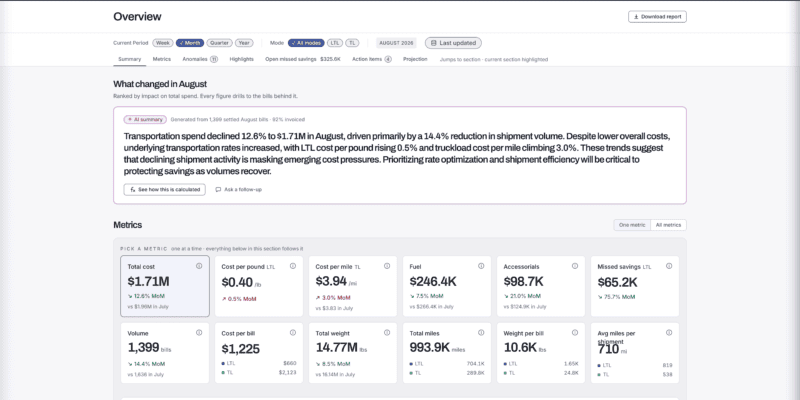Click the chat bubble icon beside Ask a follow-up

[218, 189]
